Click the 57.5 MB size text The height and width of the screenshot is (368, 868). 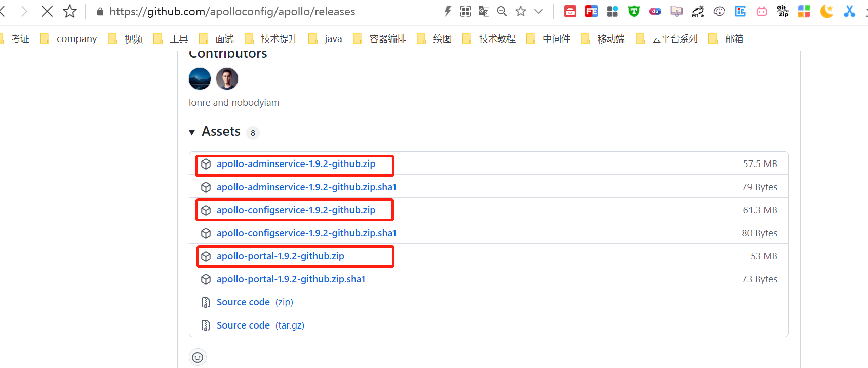tap(760, 164)
